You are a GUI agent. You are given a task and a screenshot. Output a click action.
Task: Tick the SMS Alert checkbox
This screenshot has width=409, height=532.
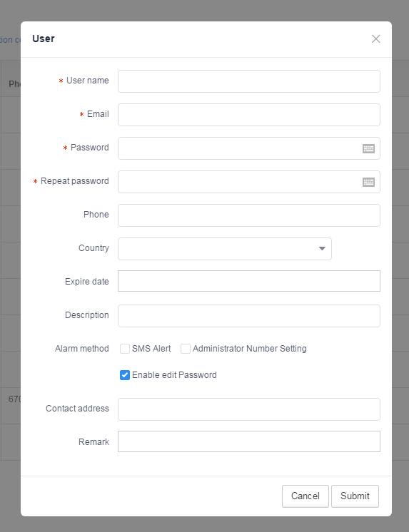pyautogui.click(x=125, y=349)
